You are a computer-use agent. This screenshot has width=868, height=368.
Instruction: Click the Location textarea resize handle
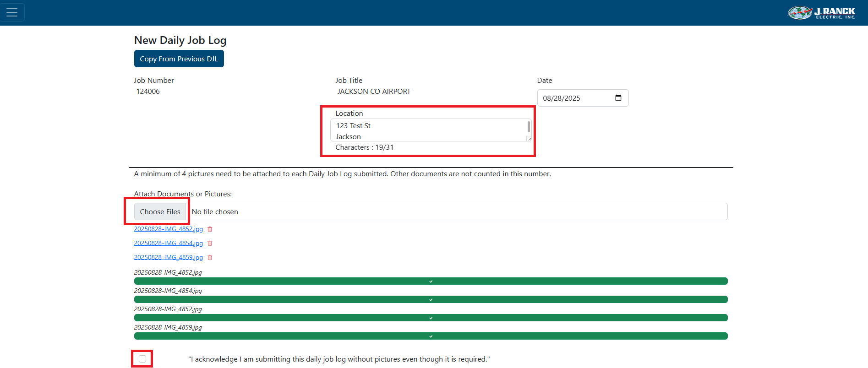(x=529, y=139)
